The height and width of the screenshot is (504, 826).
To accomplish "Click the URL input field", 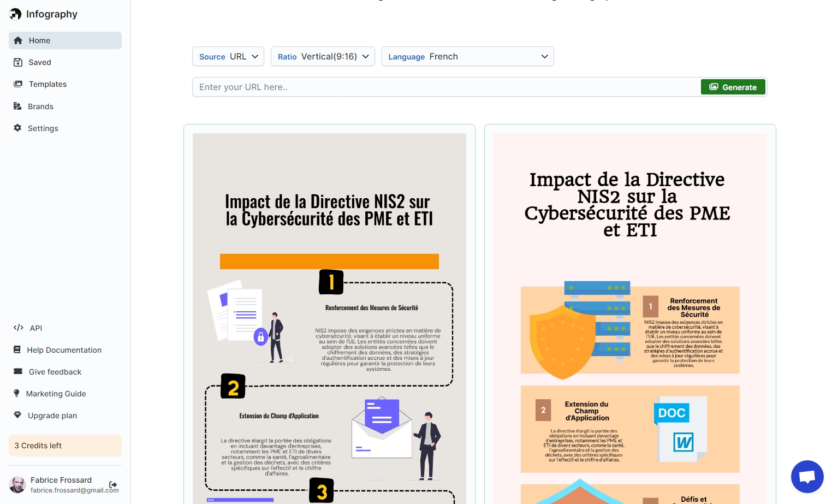I will pyautogui.click(x=437, y=87).
